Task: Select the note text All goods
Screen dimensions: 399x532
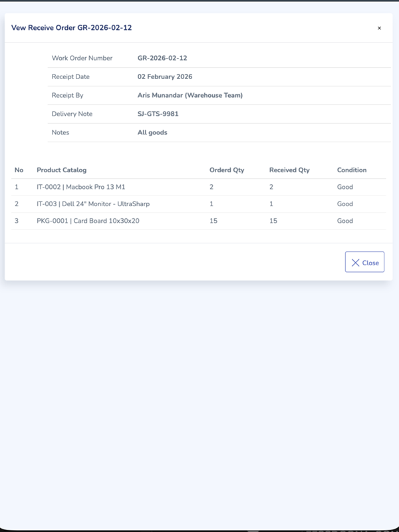Action: click(x=152, y=132)
